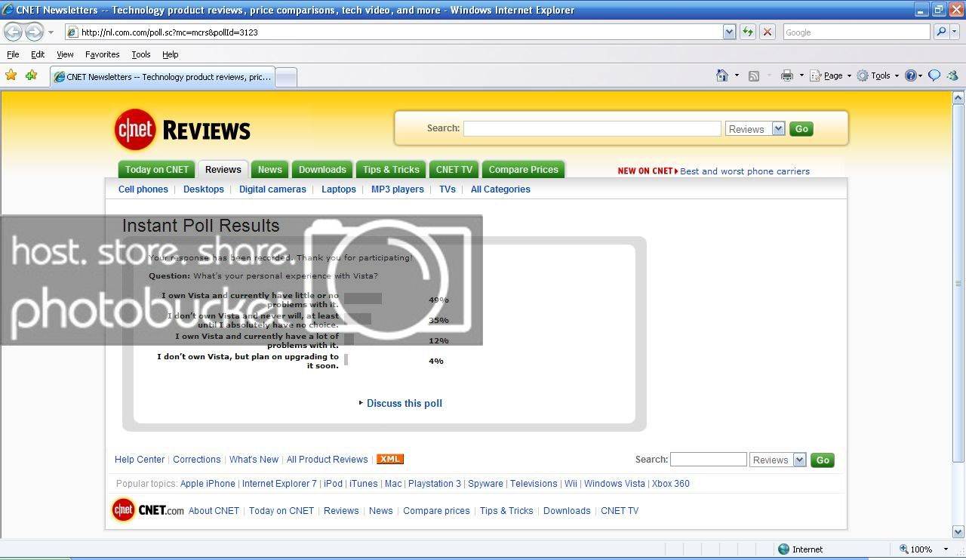
Task: Click the Print icon
Action: pyautogui.click(x=787, y=75)
